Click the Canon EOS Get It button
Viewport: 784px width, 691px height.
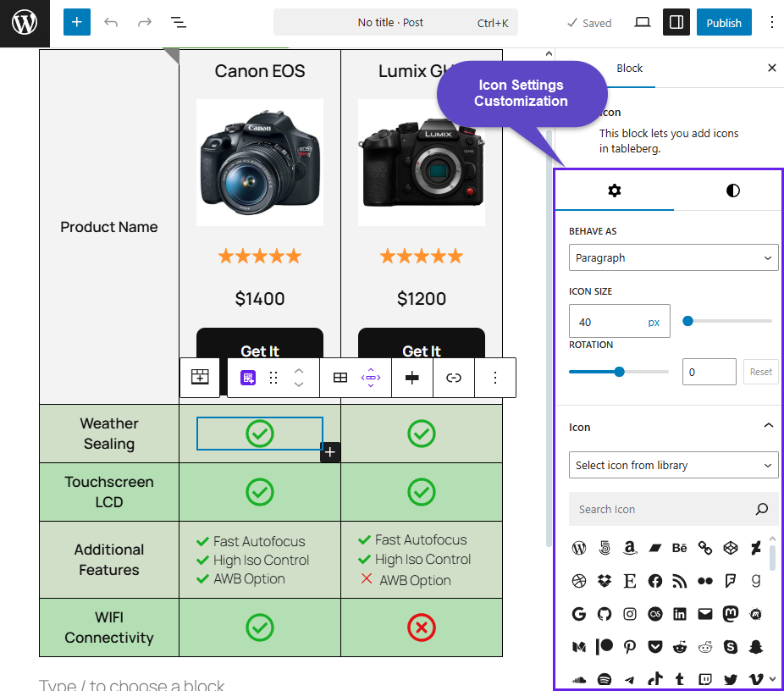click(x=260, y=345)
